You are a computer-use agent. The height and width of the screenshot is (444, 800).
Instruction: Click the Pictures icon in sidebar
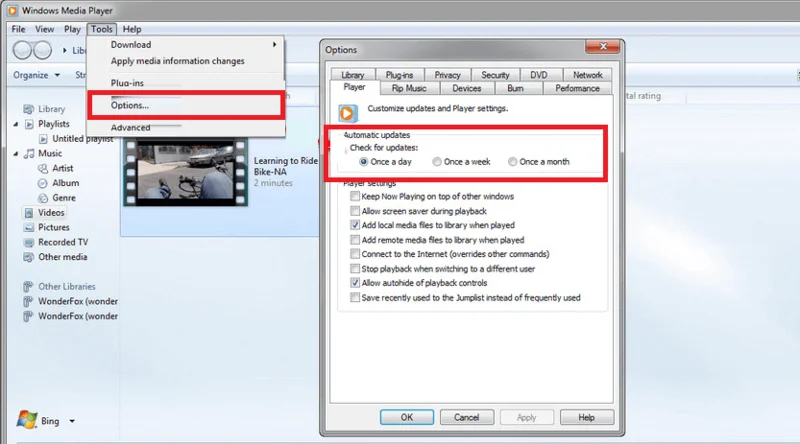(x=29, y=228)
